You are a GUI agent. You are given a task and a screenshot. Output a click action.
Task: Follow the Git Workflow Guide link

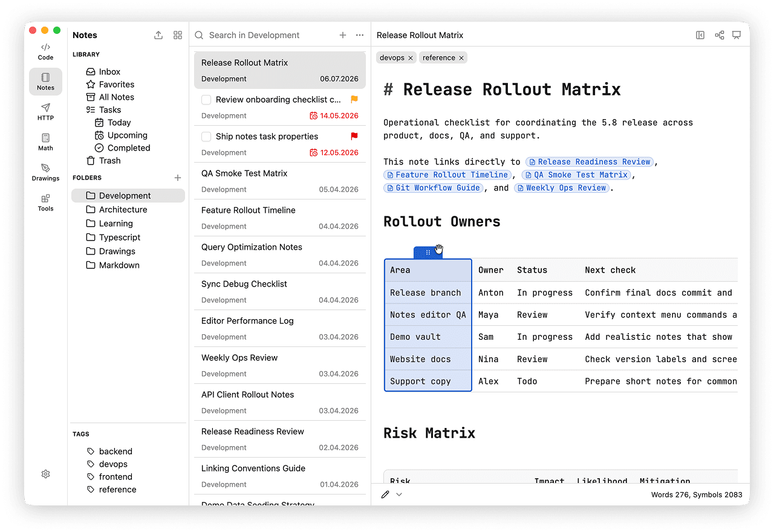[x=434, y=188]
